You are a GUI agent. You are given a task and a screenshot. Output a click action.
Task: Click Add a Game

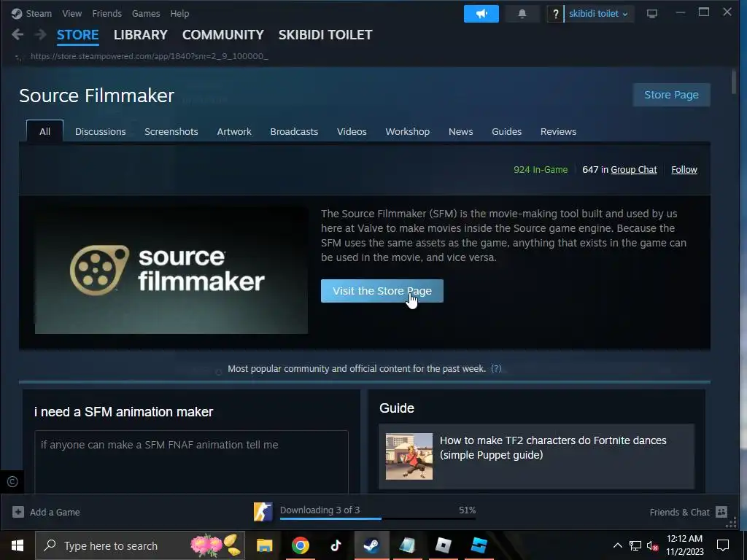click(55, 513)
